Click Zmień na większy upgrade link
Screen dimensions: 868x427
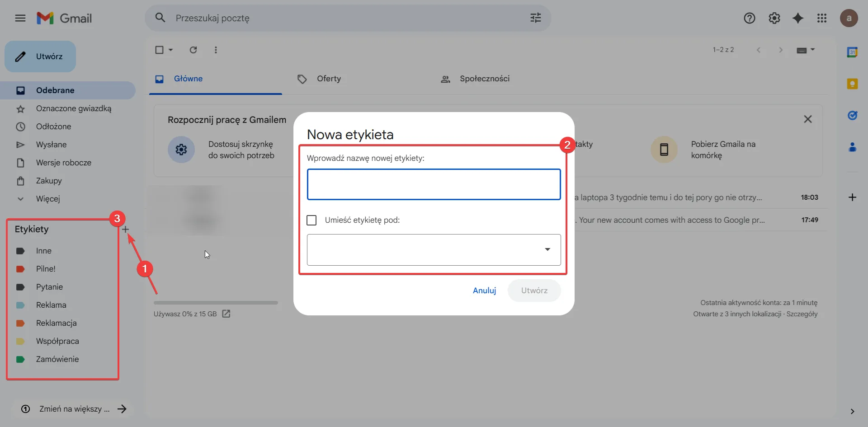pyautogui.click(x=74, y=409)
